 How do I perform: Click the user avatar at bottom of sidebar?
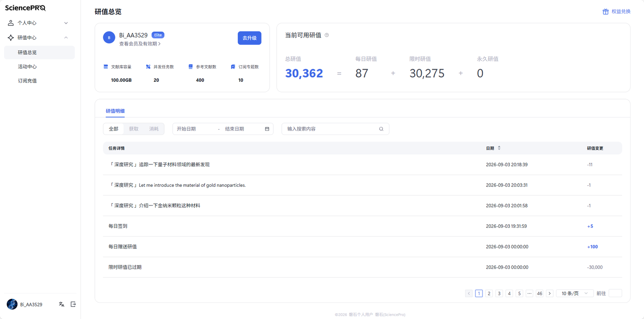coord(12,304)
